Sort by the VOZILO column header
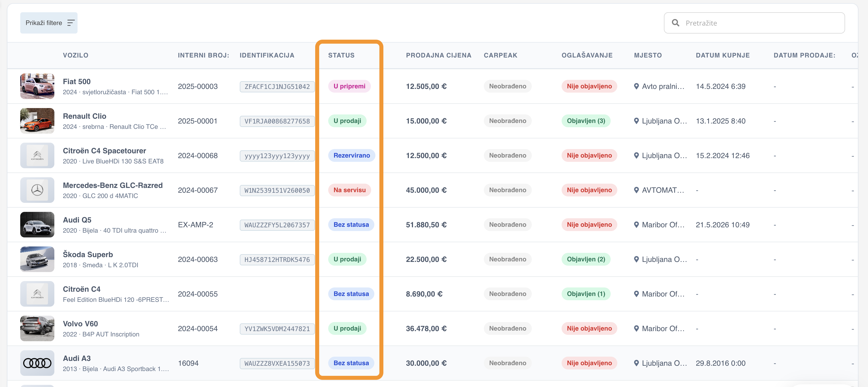Image resolution: width=868 pixels, height=387 pixels. point(75,55)
